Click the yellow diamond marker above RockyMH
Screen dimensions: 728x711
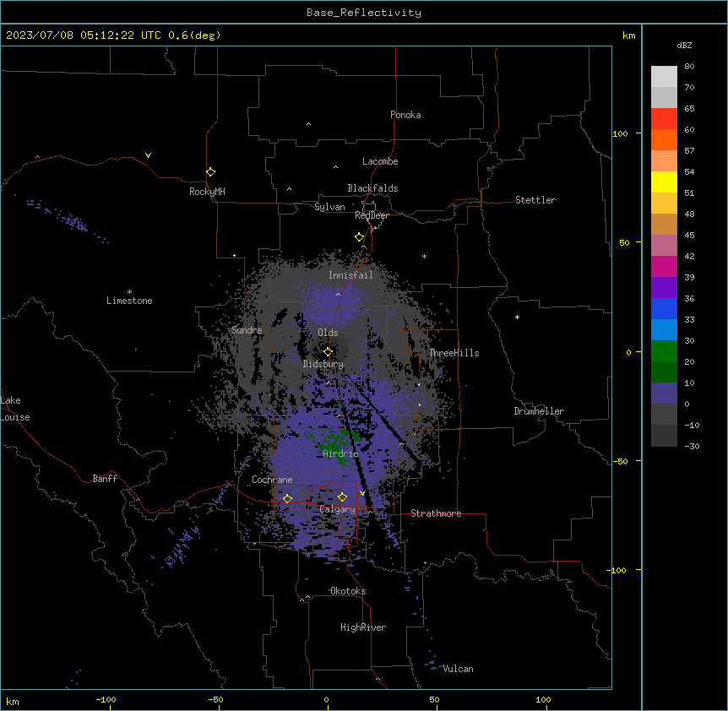(210, 172)
